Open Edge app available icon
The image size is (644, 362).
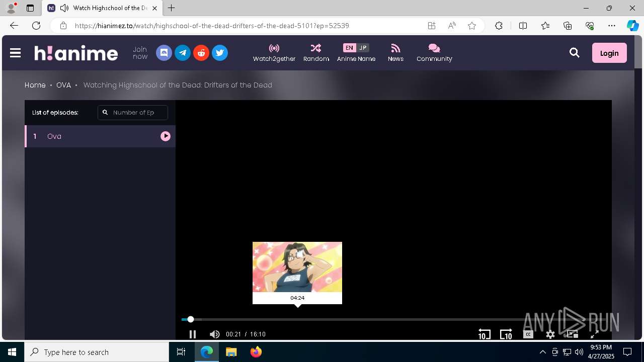(432, 26)
